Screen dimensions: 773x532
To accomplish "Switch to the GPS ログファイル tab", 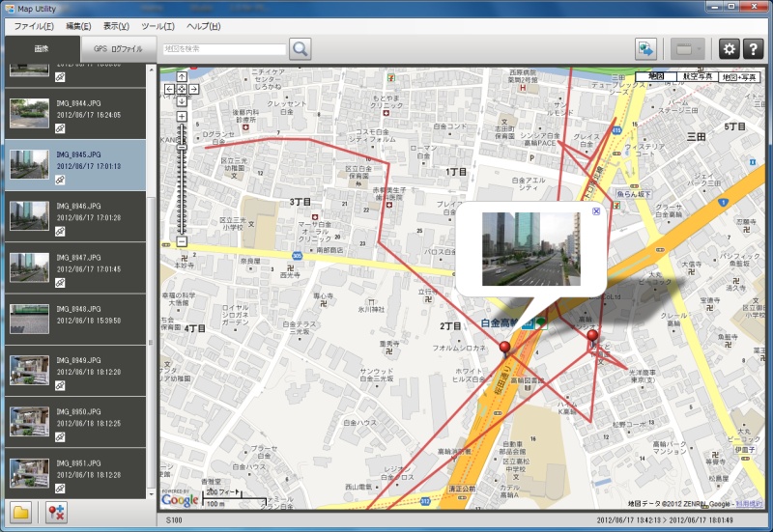I will [118, 49].
